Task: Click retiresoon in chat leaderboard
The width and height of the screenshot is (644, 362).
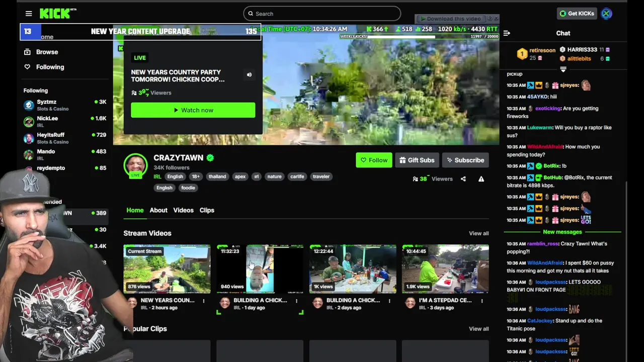Action: click(x=542, y=50)
